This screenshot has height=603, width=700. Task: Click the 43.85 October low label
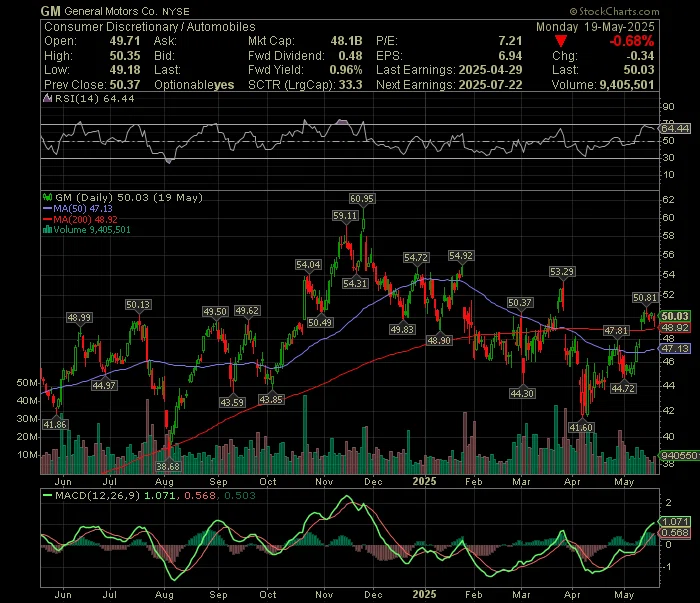tap(271, 399)
